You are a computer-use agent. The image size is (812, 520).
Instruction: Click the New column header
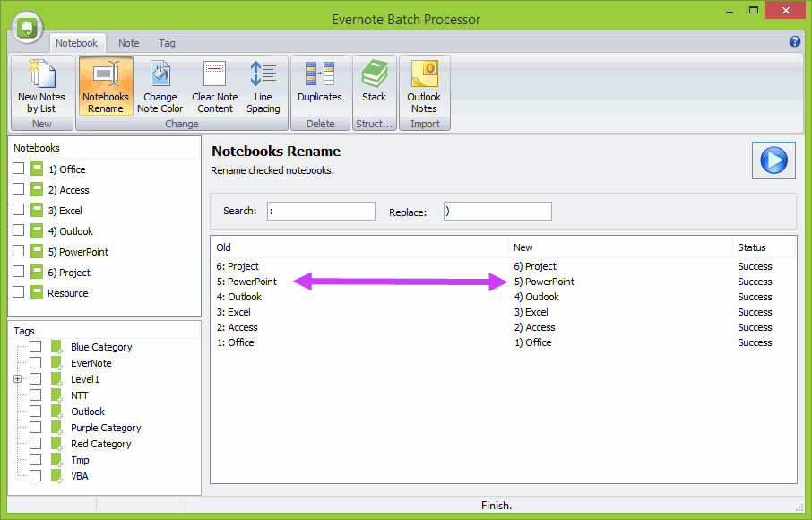pyautogui.click(x=620, y=247)
